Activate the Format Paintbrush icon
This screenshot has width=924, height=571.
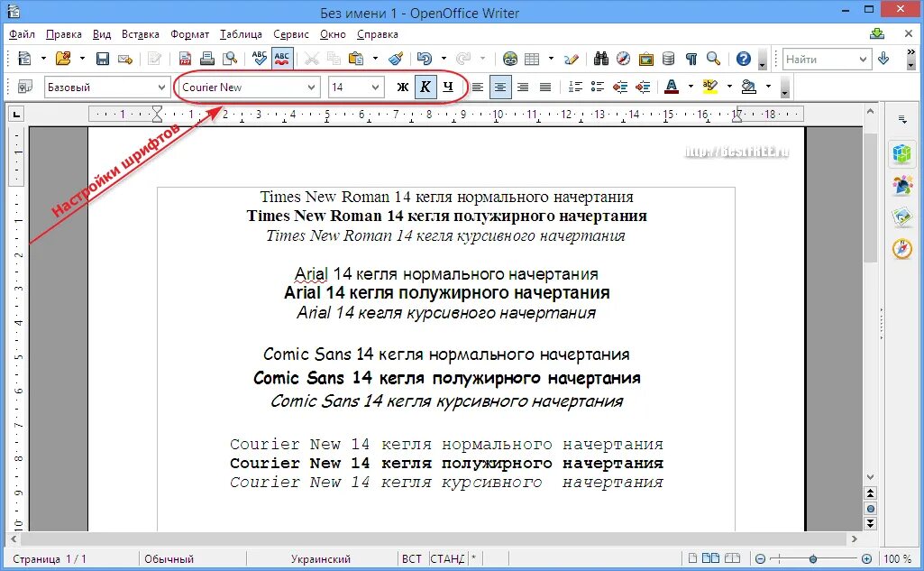396,59
